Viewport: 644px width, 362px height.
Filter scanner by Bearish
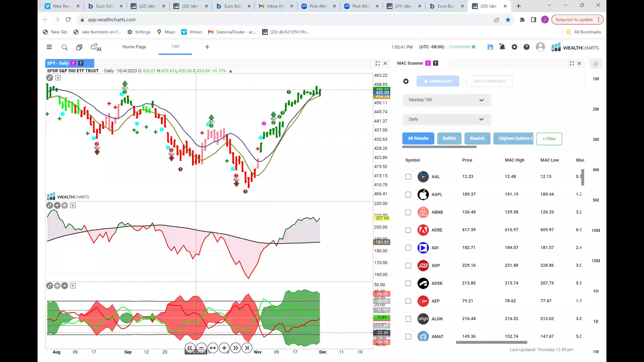[477, 138]
